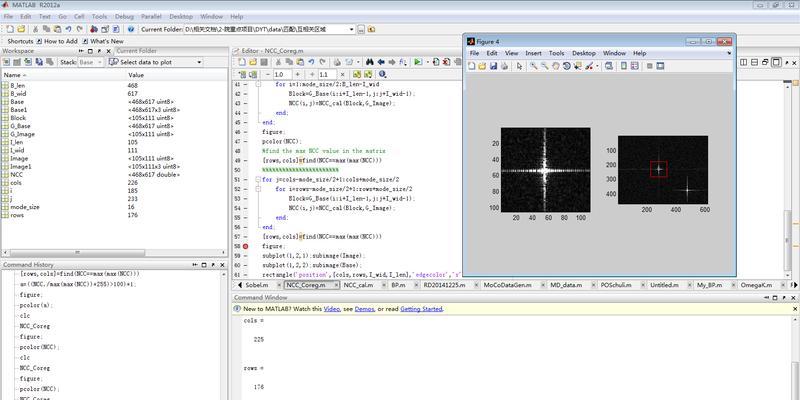Toggle top/bottom split editor layout
Screen dimensions: 800x400
754,62
